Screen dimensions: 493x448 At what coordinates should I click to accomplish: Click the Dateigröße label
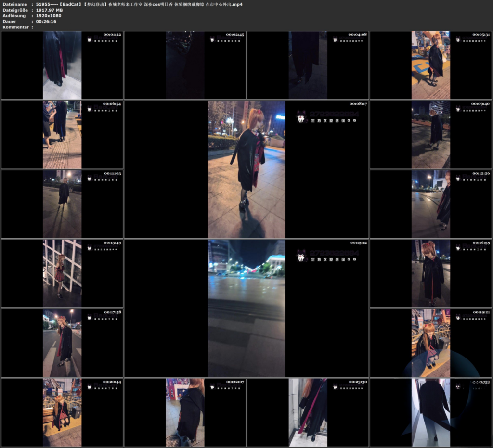coord(15,10)
